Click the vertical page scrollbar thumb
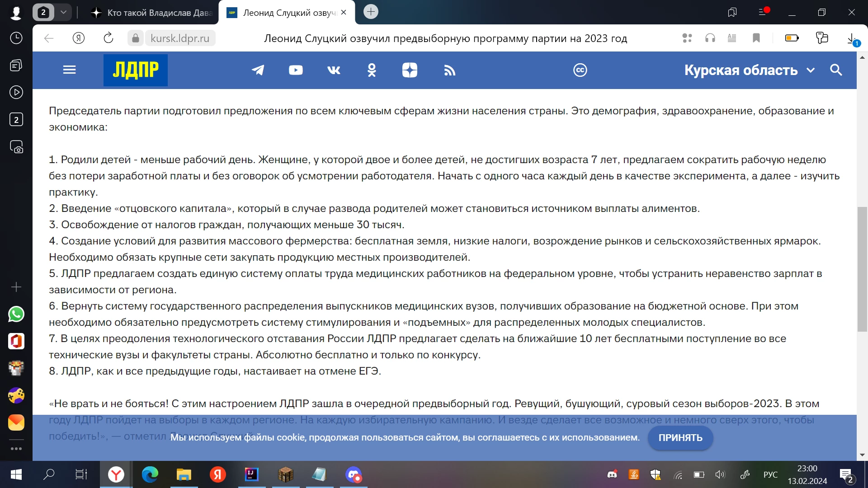The image size is (868, 488). point(862,269)
